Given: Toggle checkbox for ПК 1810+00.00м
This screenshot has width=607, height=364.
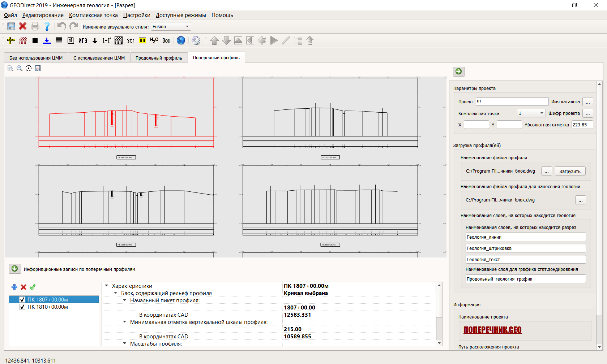Looking at the screenshot, I should [x=22, y=307].
